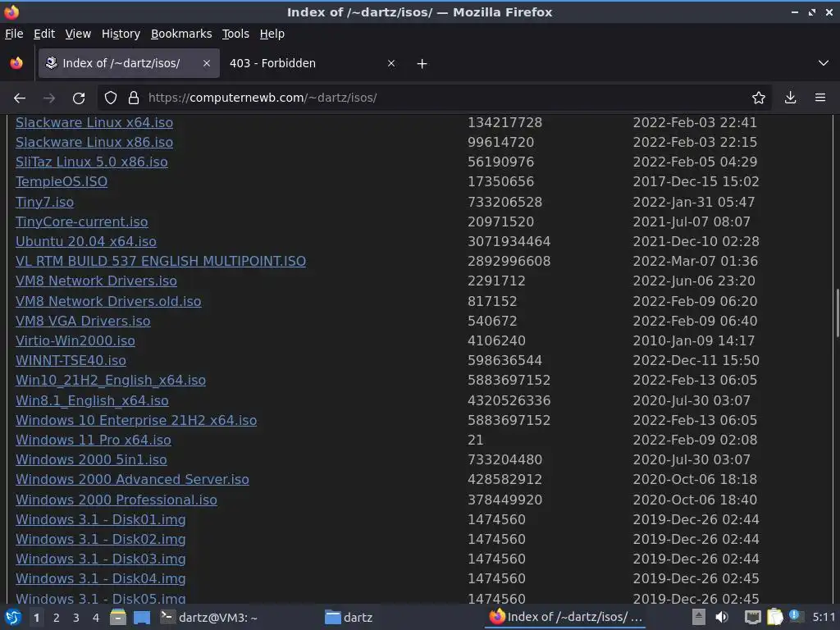Screen dimensions: 840x630
Task: Open the Firefox downloads panel
Action: tap(790, 98)
